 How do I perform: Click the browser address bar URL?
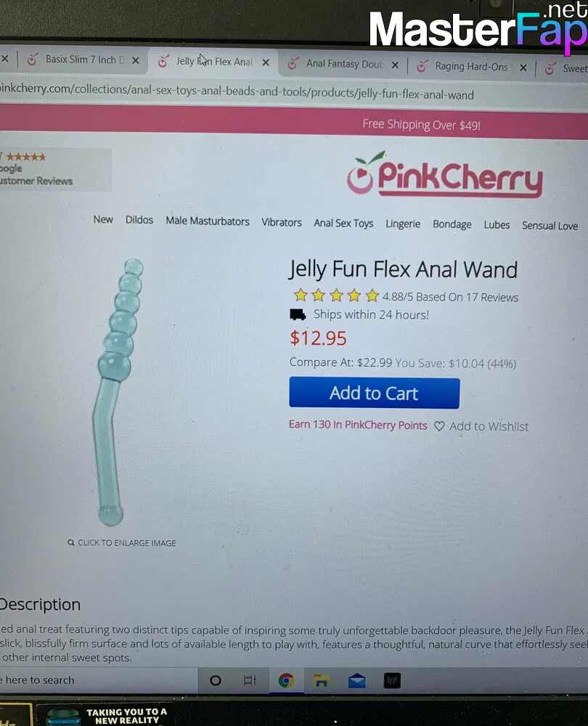(x=236, y=91)
